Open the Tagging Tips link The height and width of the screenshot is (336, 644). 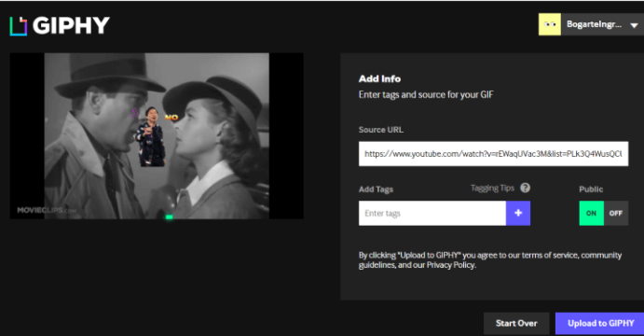point(492,188)
